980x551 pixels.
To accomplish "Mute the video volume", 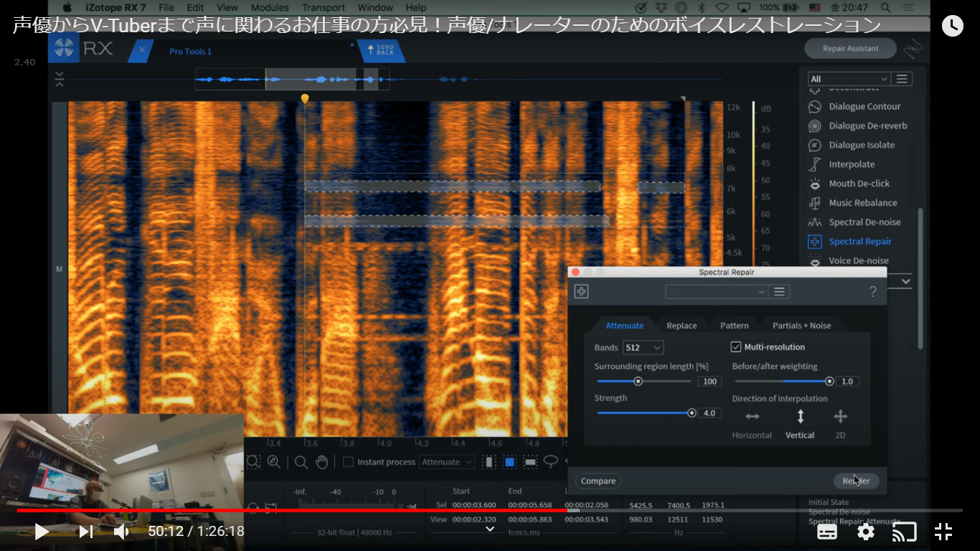I will (122, 532).
